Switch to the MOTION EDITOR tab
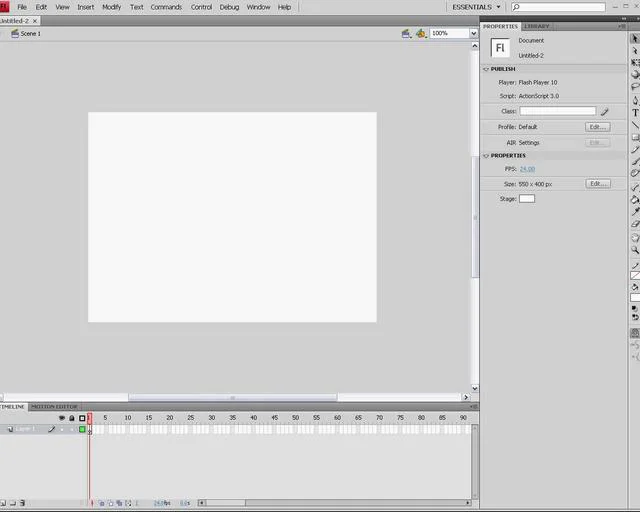Image resolution: width=640 pixels, height=512 pixels. point(54,407)
